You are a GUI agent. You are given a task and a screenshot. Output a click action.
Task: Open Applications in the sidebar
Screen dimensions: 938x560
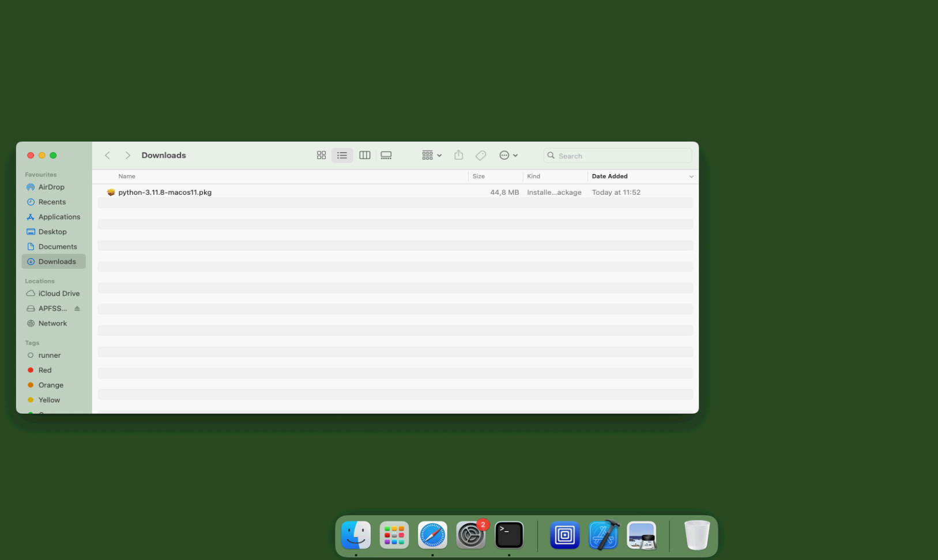tap(59, 217)
